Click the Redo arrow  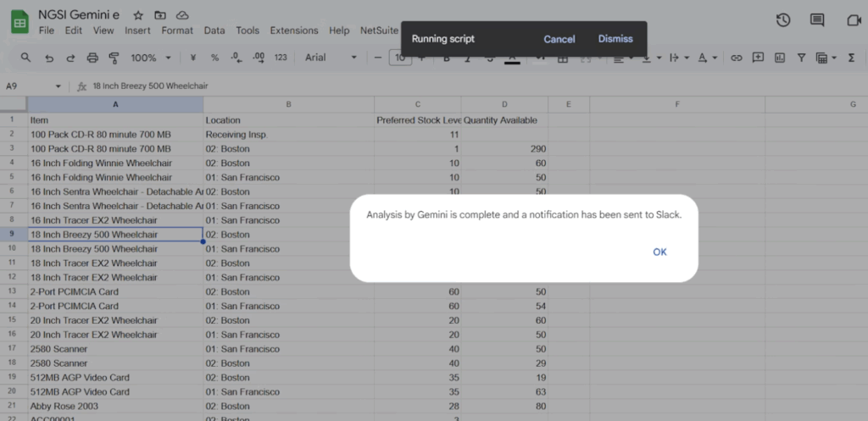(x=70, y=58)
